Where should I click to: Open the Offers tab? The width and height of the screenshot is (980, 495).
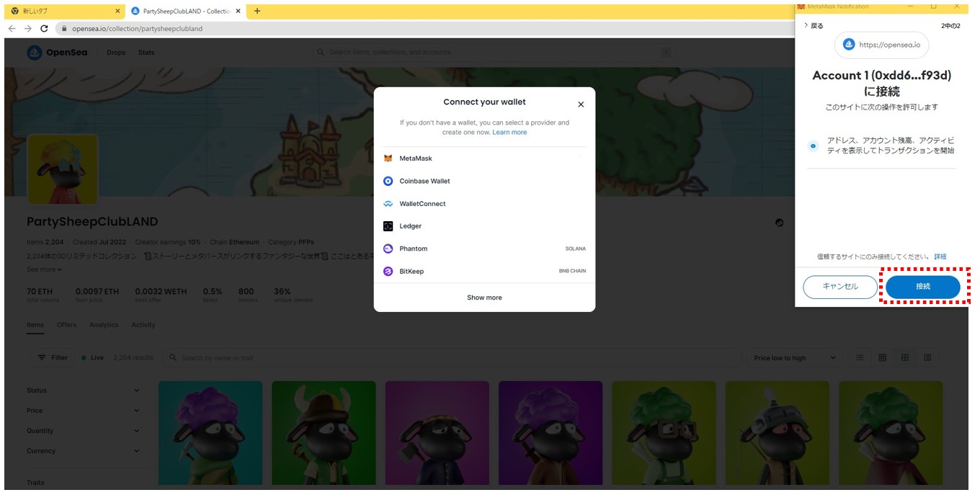click(x=66, y=325)
